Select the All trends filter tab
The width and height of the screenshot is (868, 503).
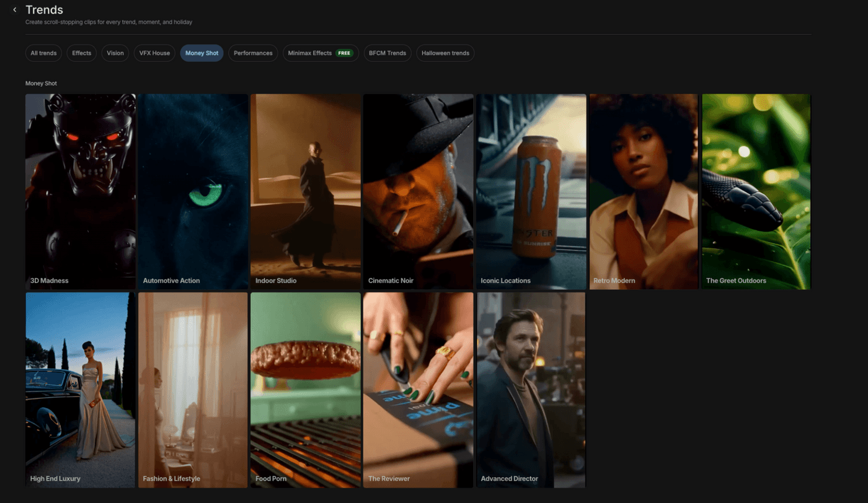(43, 53)
